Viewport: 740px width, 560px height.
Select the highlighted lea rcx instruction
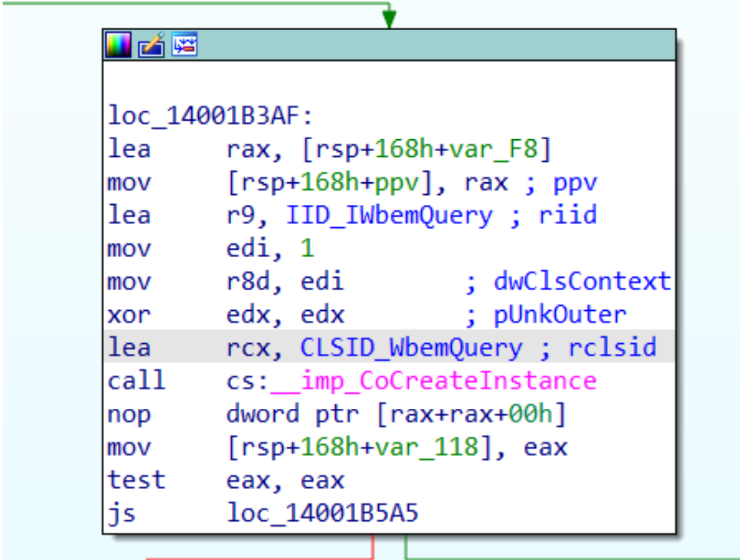tap(199, 347)
